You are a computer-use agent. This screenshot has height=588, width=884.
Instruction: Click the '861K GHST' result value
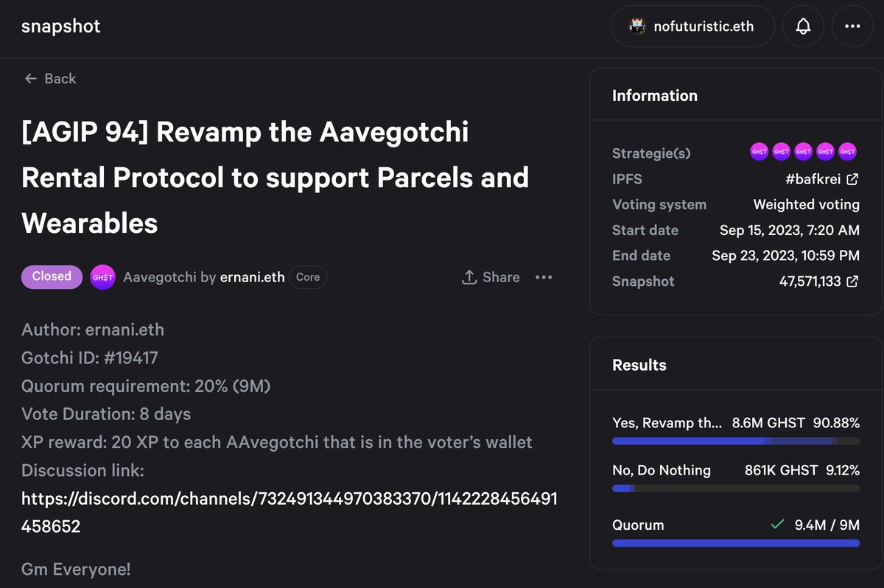(781, 470)
